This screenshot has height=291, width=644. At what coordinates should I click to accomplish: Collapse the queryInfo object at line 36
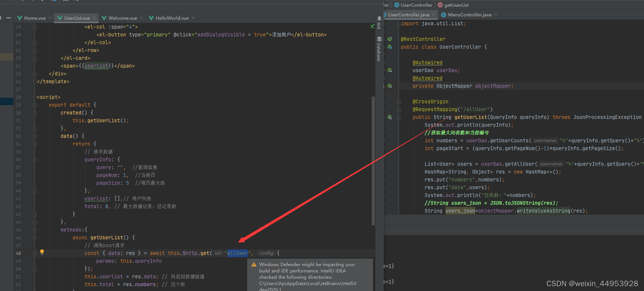coord(35,160)
